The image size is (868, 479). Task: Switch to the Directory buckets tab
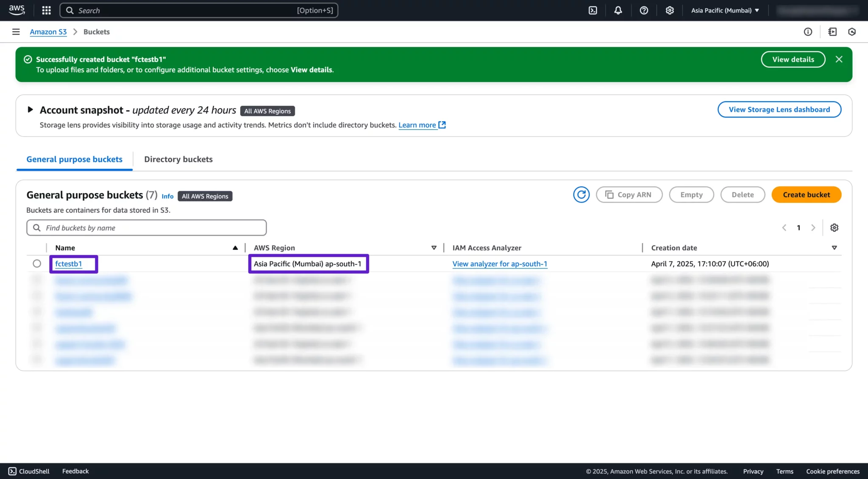point(178,160)
